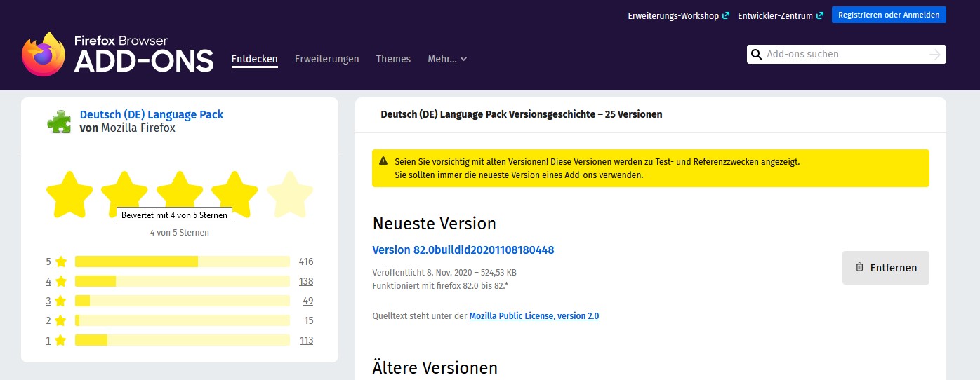
Task: Open the Entwickler-Zentrum link
Action: pos(780,15)
